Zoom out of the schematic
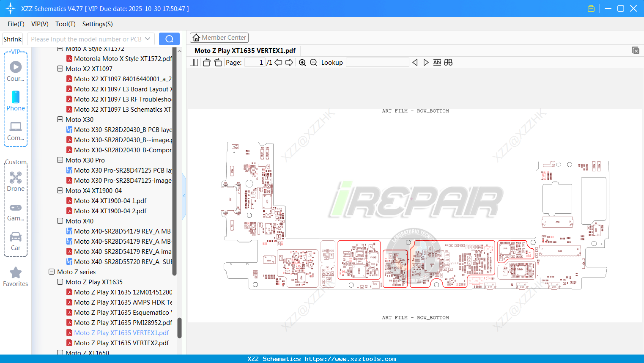Viewport: 644px width, 363px height. 314,63
